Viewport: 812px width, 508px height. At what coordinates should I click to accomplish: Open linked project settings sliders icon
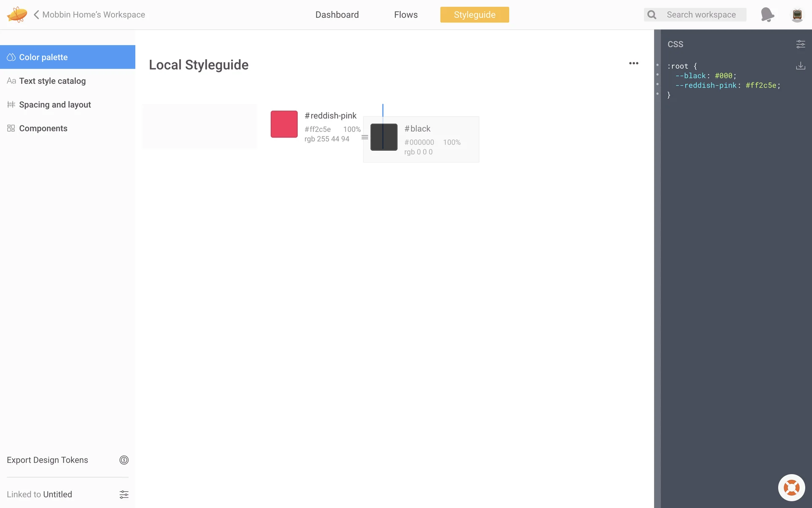pos(123,494)
